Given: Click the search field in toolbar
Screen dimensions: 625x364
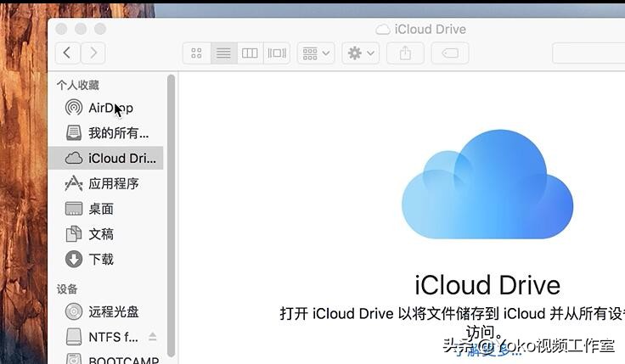Looking at the screenshot, I should coord(588,53).
